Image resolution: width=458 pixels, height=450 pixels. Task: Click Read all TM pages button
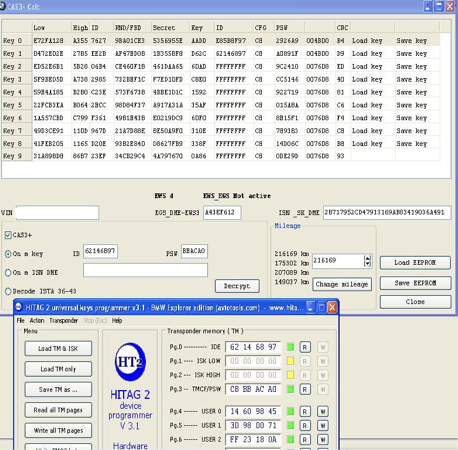pos(58,410)
